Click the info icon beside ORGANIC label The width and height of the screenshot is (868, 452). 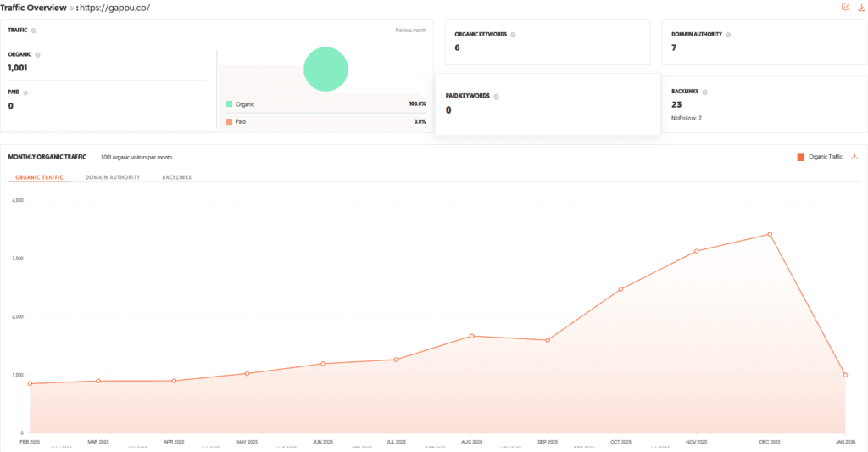click(x=37, y=55)
